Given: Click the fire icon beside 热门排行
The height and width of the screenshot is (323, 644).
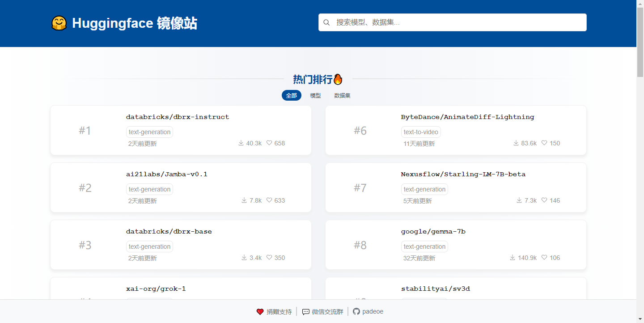Looking at the screenshot, I should [338, 79].
